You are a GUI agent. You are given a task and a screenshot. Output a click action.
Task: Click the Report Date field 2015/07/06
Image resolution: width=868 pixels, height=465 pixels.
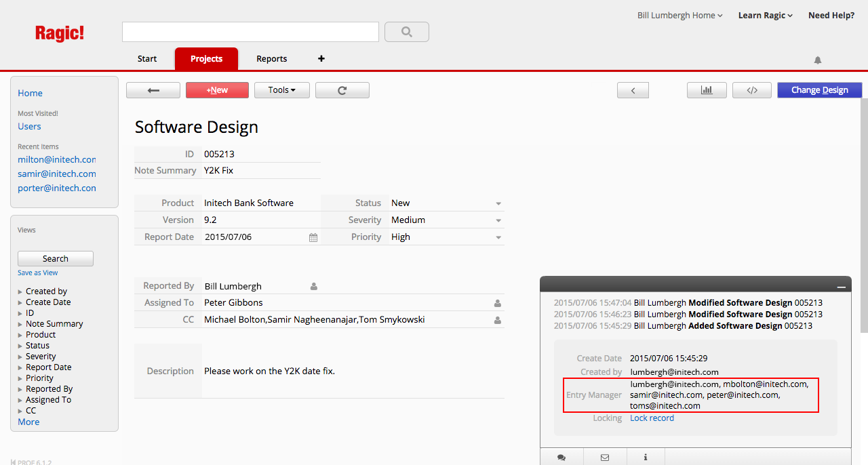[261, 237]
